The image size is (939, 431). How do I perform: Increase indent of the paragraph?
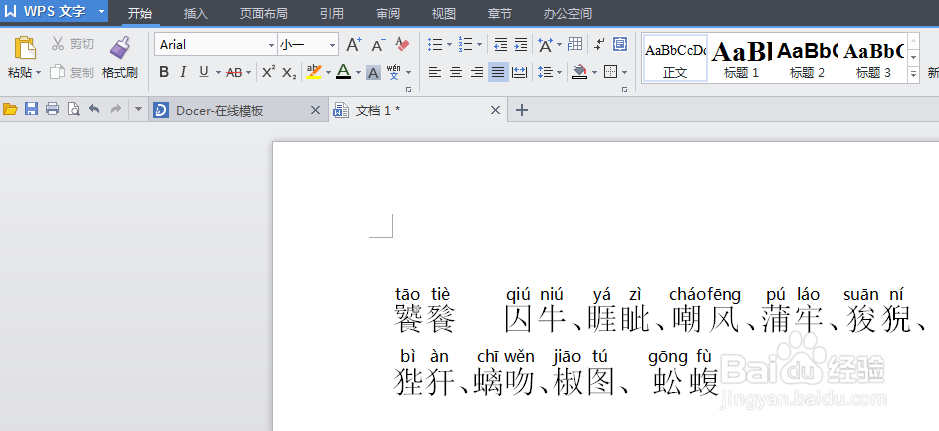click(x=521, y=44)
